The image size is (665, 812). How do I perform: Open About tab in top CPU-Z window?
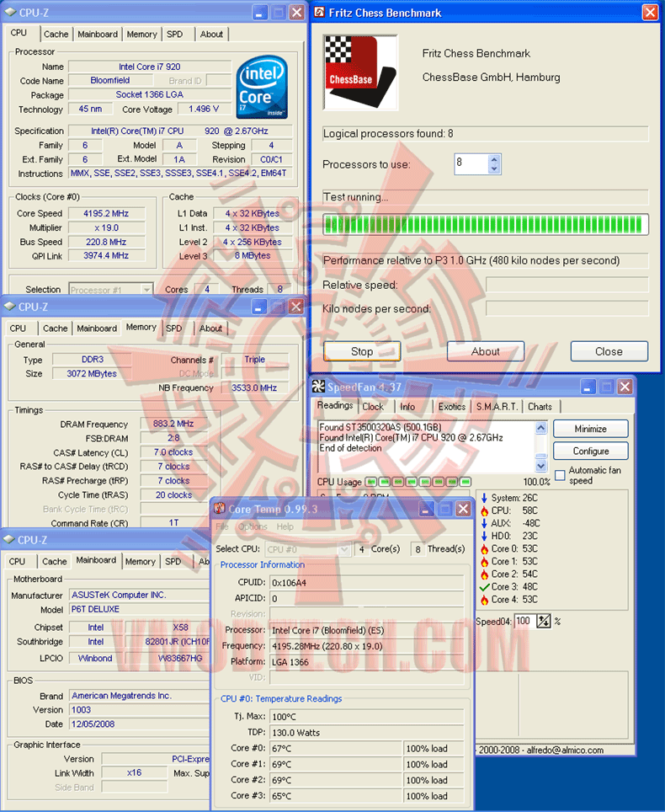211,35
